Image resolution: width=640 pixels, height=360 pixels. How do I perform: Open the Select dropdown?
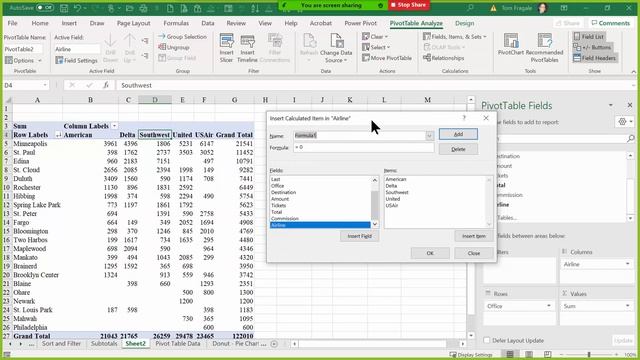tap(376, 47)
